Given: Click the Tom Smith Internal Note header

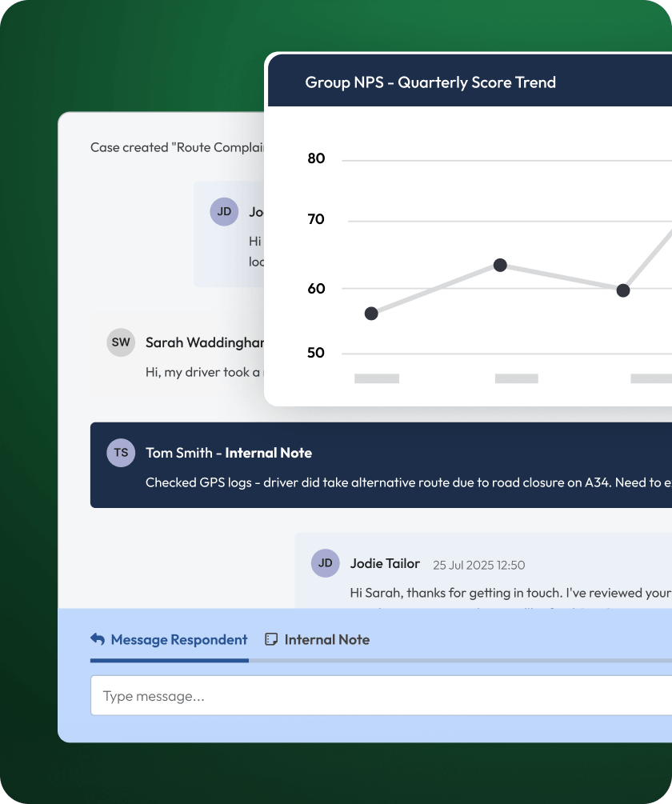Looking at the screenshot, I should click(229, 453).
